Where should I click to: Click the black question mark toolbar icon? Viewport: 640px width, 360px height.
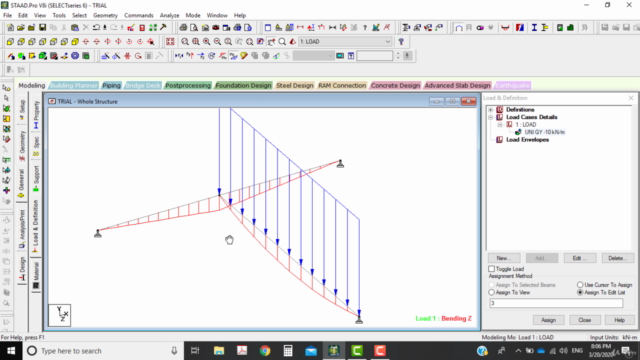365,28
